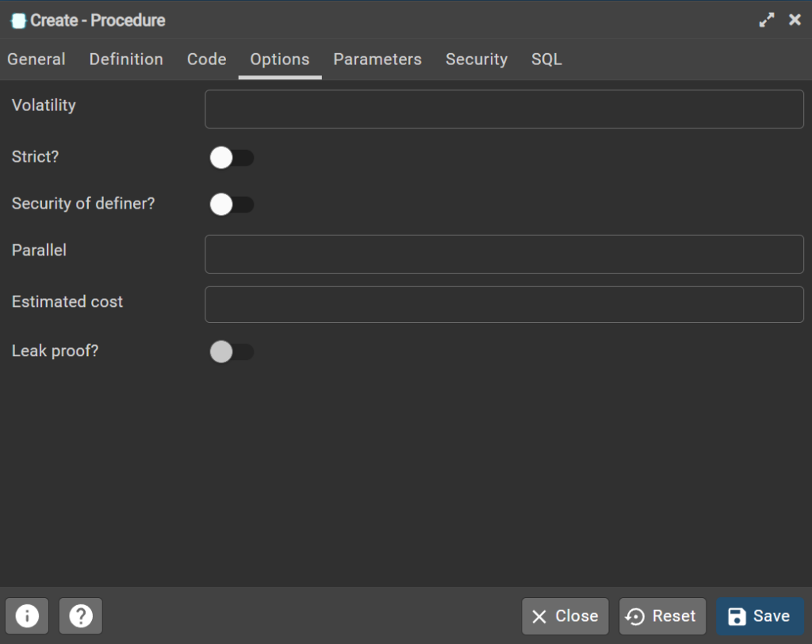812x644 pixels.
Task: Click the X icon inside the Close button
Action: point(540,615)
